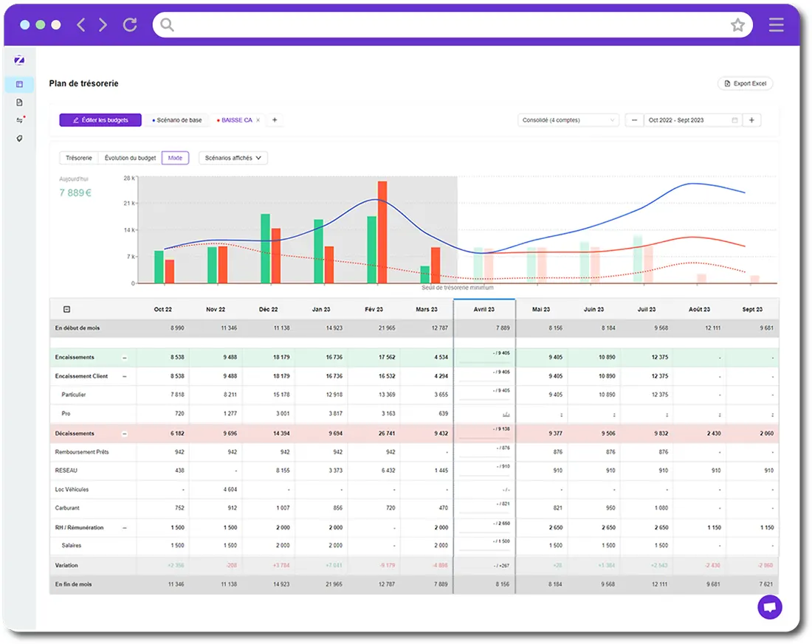Select the Scénario de base tab
The width and height of the screenshot is (812, 644).
(177, 120)
